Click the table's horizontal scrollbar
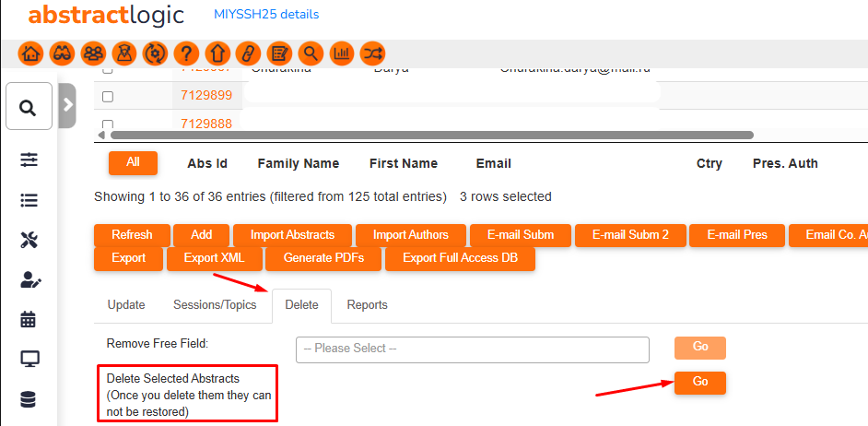Image resolution: width=868 pixels, height=426 pixels. 431,135
